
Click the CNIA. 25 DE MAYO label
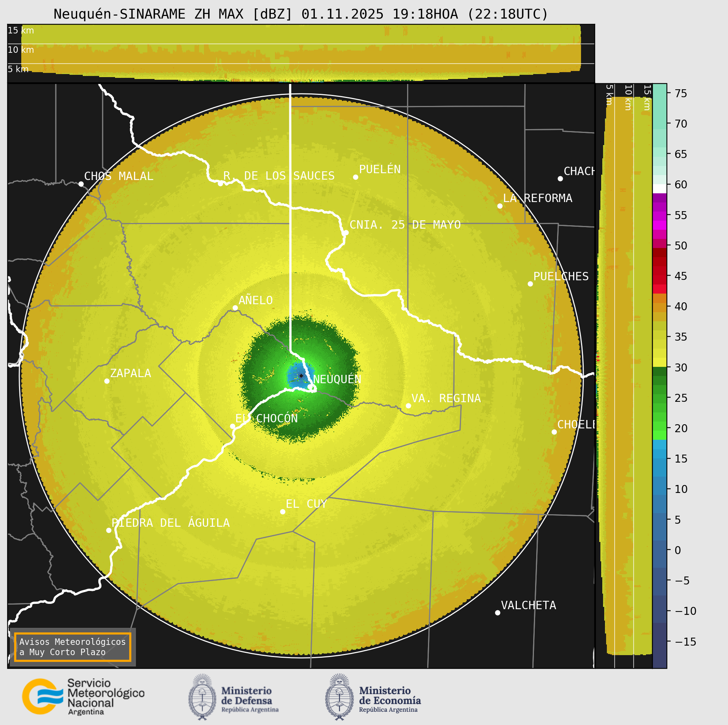pos(405,225)
